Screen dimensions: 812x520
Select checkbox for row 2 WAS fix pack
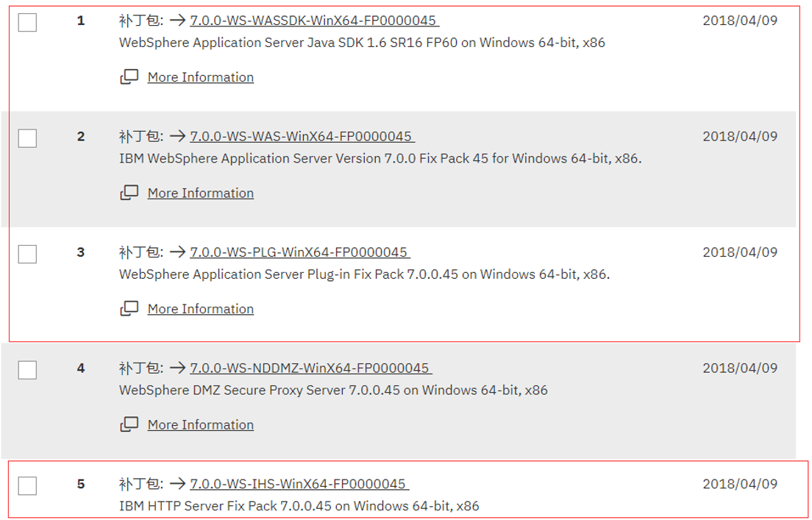pos(27,138)
